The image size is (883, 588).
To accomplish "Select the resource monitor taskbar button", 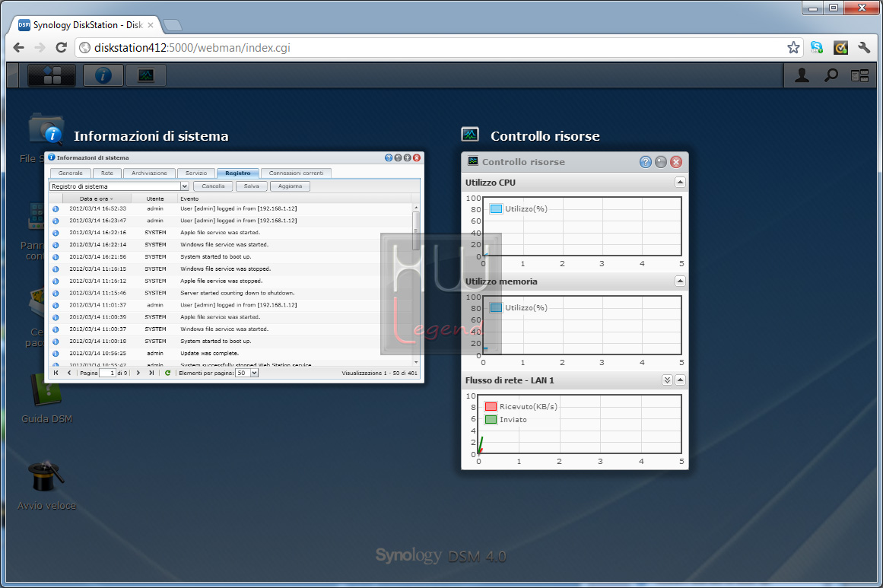I will (146, 75).
